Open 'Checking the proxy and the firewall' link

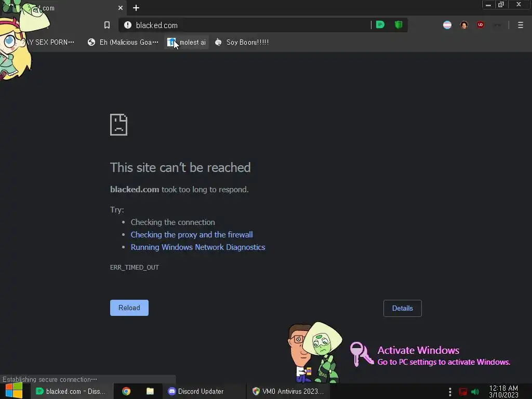click(192, 234)
